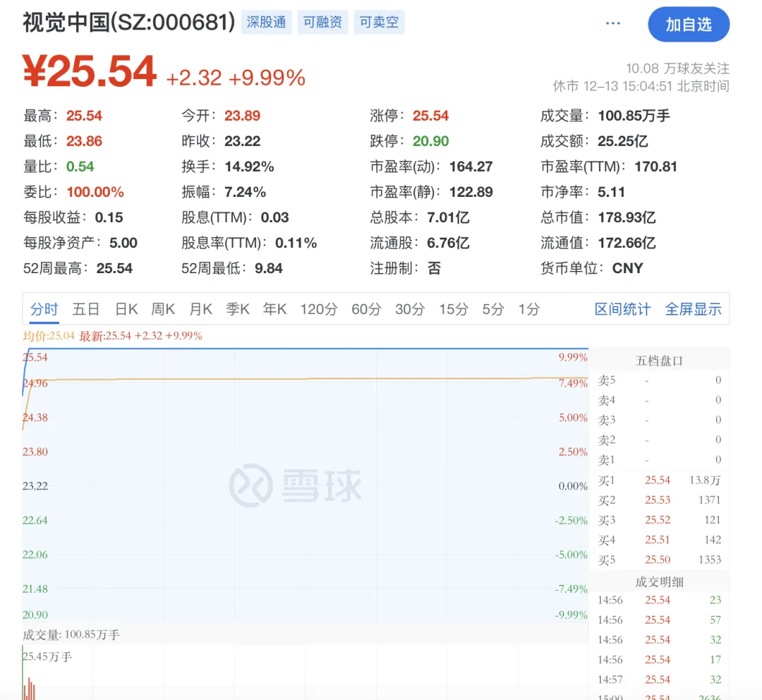Click the 市盈率(动) value 164.27
This screenshot has width=762, height=700.
coord(471,167)
